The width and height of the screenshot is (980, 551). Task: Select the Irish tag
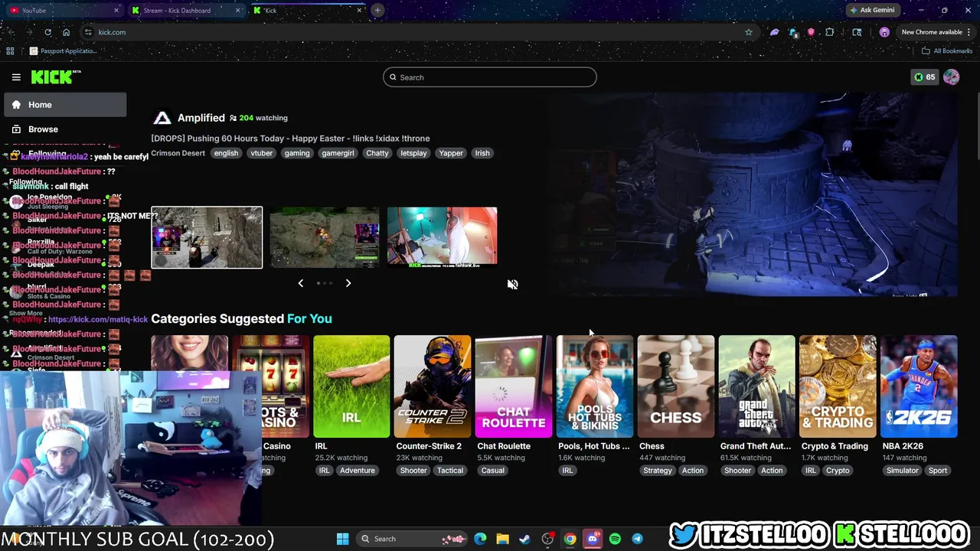pyautogui.click(x=482, y=153)
